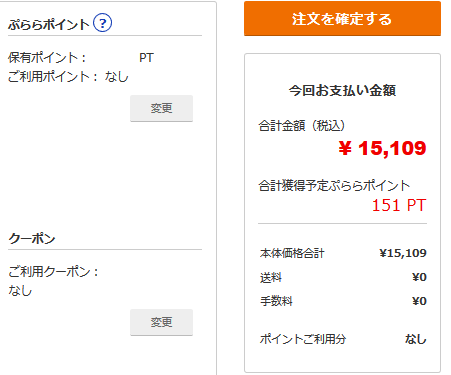
Task: Click the 合計金額（税込）label
Action: [301, 126]
